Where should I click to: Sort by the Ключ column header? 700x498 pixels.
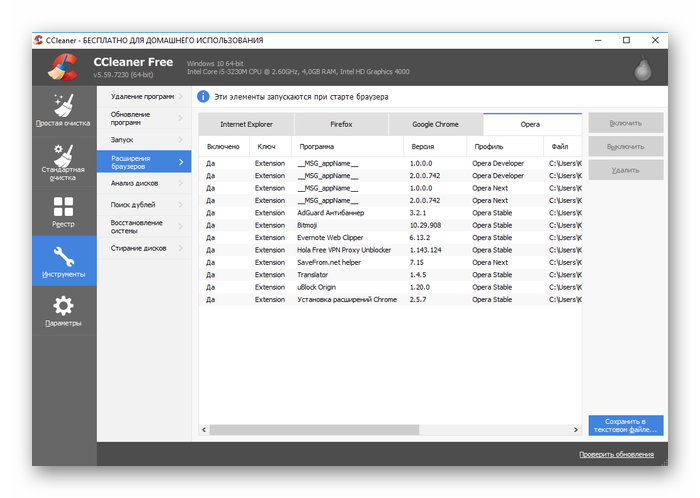pos(270,146)
